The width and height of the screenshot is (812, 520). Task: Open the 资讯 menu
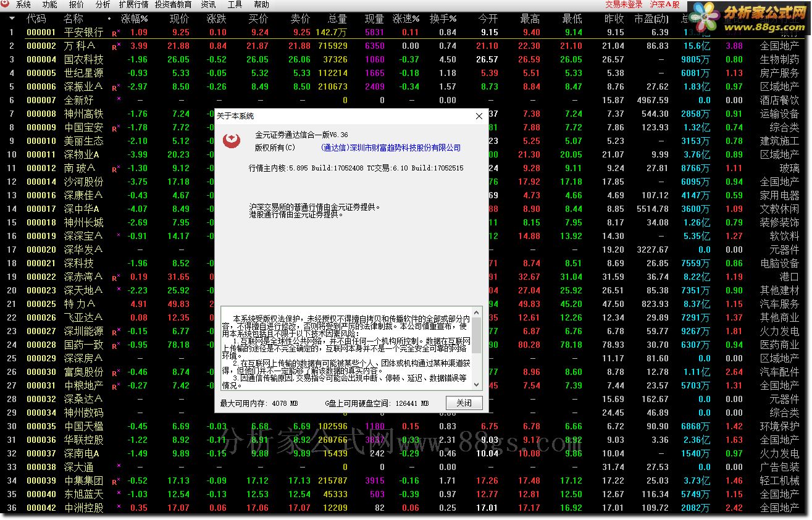coord(209,4)
